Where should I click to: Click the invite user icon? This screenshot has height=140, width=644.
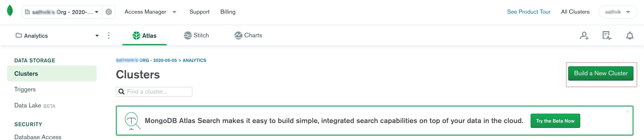(584, 36)
